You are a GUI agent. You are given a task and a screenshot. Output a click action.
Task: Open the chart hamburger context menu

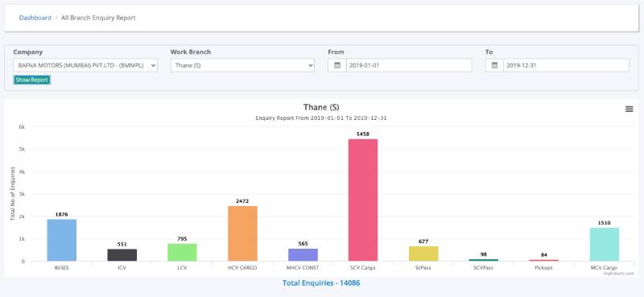629,109
